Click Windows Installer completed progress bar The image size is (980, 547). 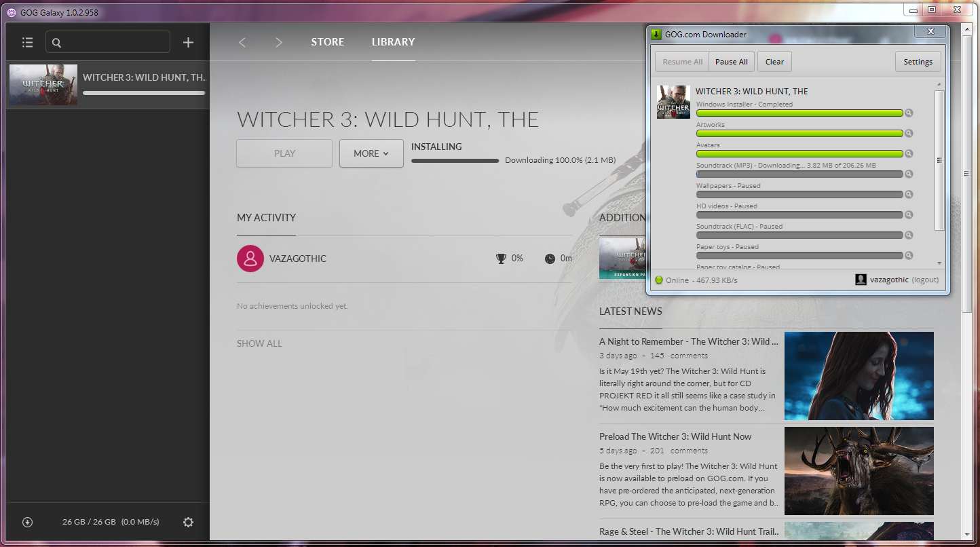coord(799,113)
